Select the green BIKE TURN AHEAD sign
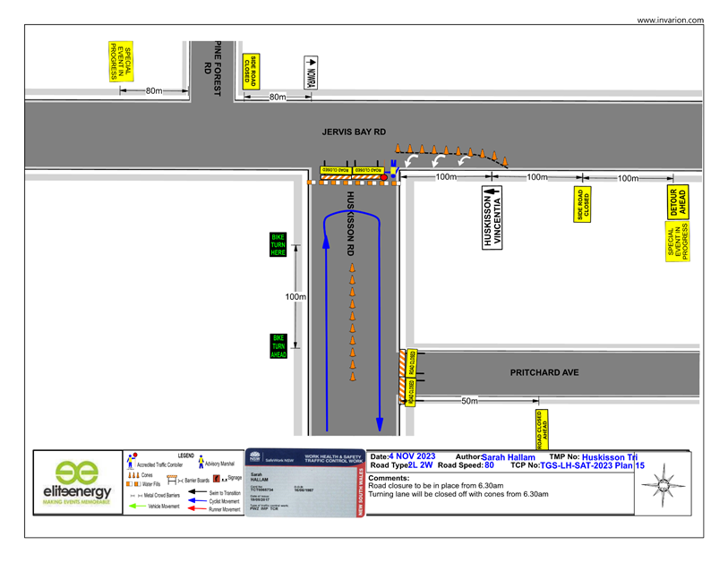 [x=278, y=347]
